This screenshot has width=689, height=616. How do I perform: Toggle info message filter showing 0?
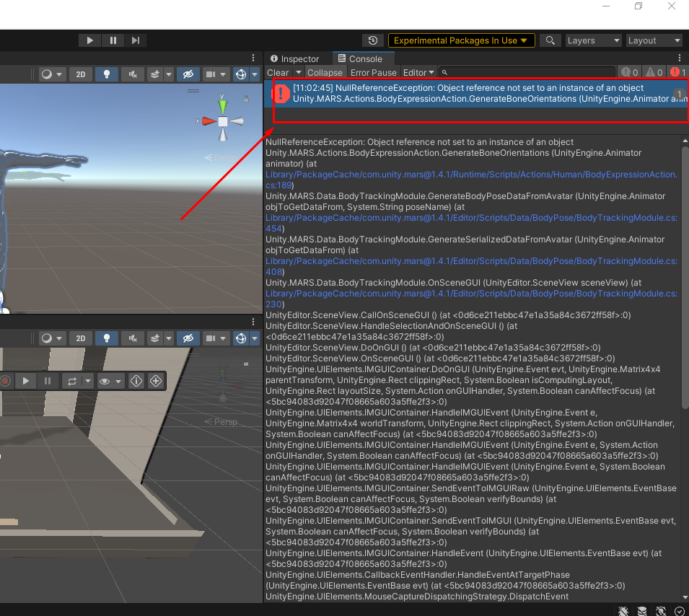click(x=630, y=73)
